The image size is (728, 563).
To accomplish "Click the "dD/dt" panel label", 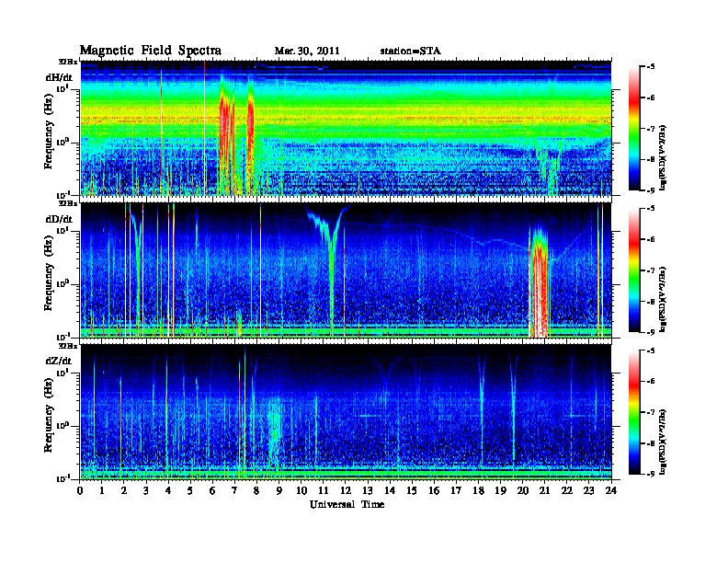I will click(x=59, y=219).
